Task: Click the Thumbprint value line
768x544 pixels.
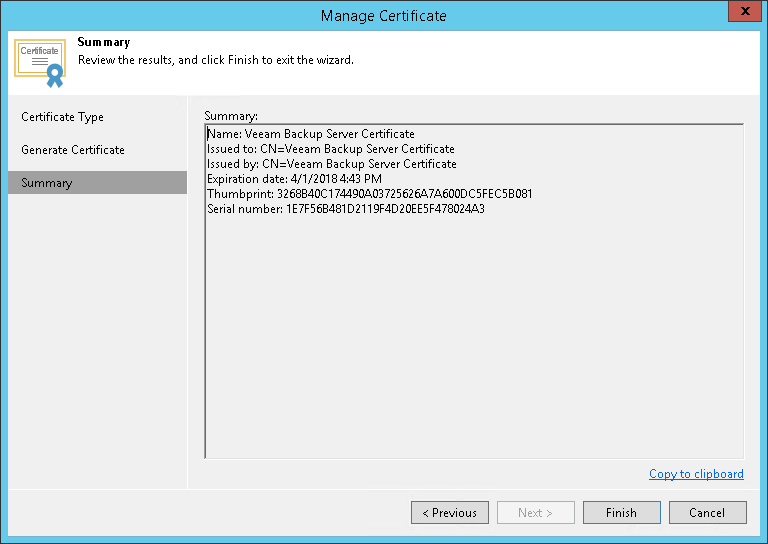Action: coord(369,194)
